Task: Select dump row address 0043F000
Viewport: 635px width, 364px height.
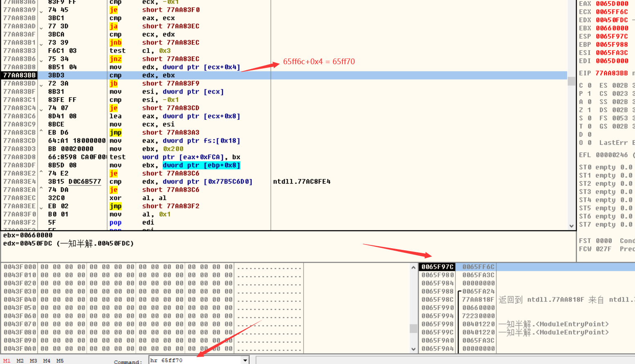Action: click(20, 267)
